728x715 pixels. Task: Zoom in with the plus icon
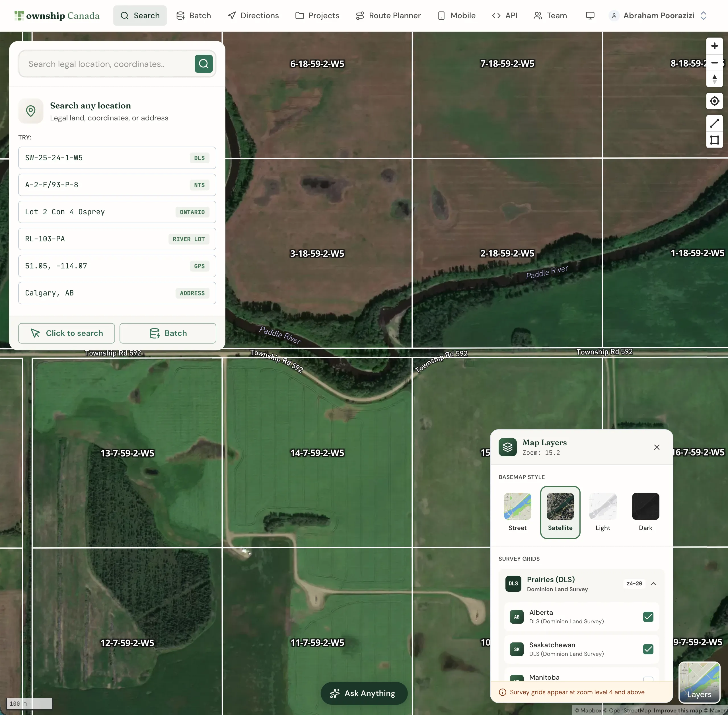click(714, 46)
